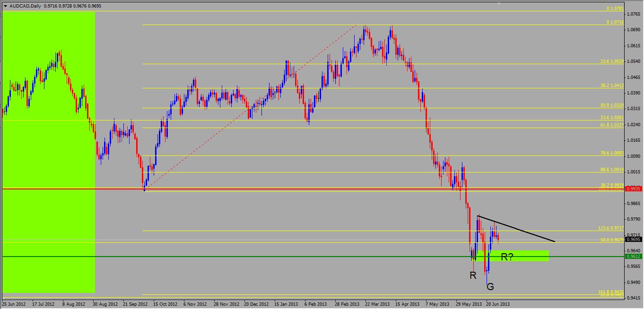The width and height of the screenshot is (644, 309).
Task: Click the 38.2 1.0413 Fibonacci level label
Action: [x=611, y=86]
